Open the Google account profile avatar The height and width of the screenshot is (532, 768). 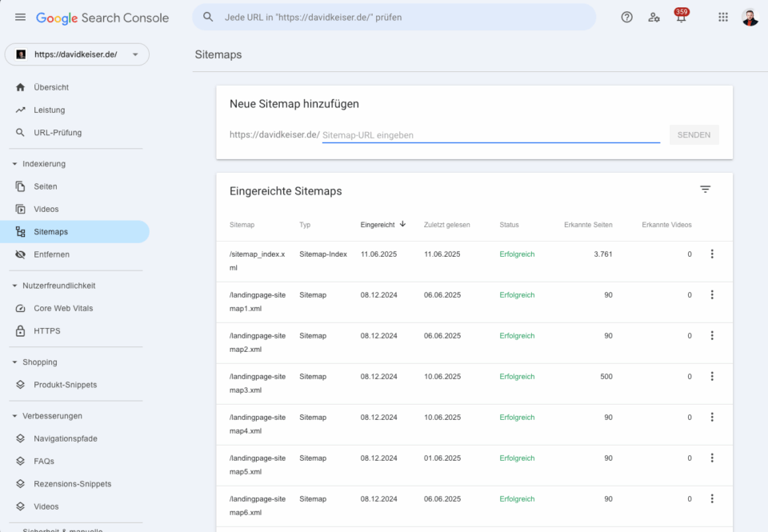pos(750,18)
